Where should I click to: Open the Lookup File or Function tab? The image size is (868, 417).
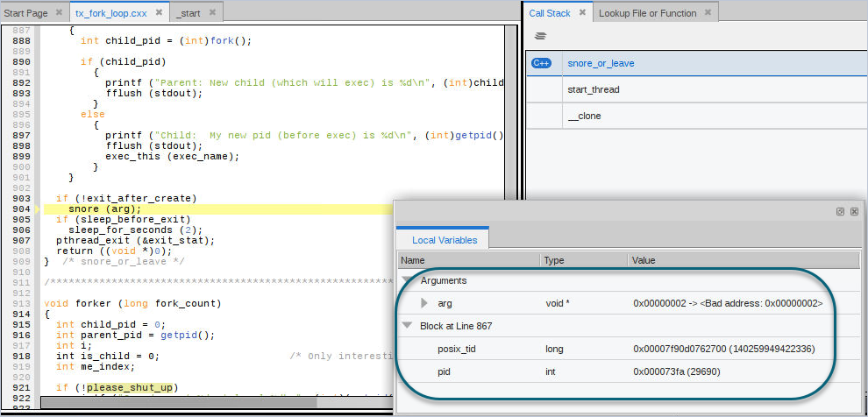647,13
